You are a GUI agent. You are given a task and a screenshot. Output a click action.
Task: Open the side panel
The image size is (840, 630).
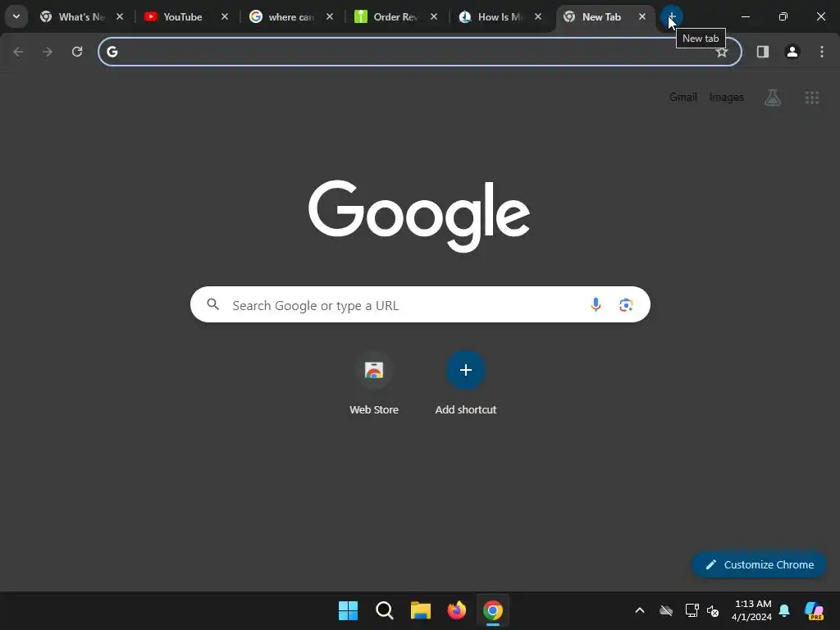click(x=763, y=52)
